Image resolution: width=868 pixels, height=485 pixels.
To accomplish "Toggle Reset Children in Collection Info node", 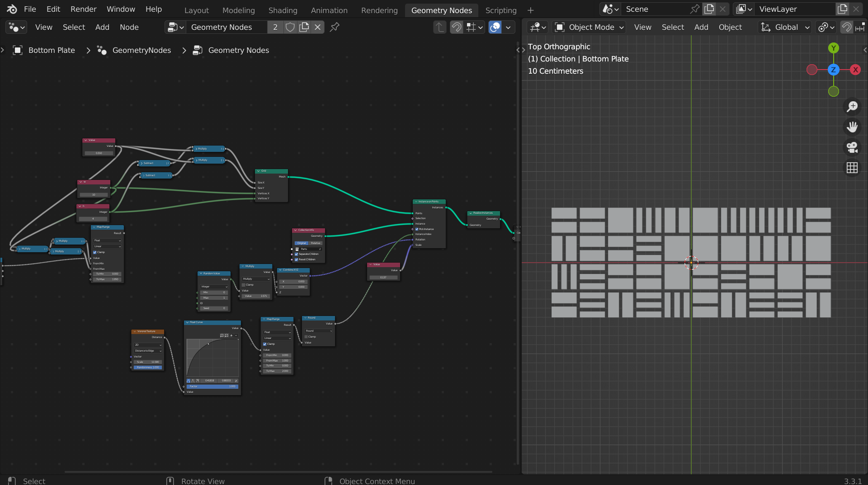I will [297, 259].
